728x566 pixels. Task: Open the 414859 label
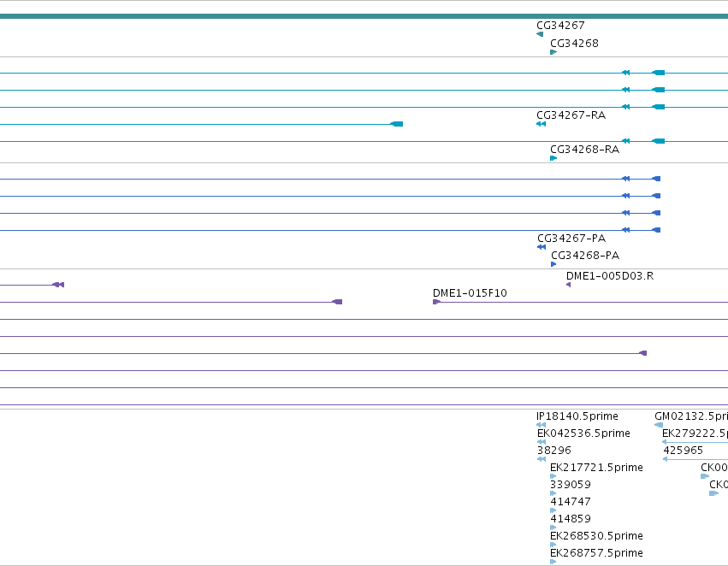[x=571, y=519]
